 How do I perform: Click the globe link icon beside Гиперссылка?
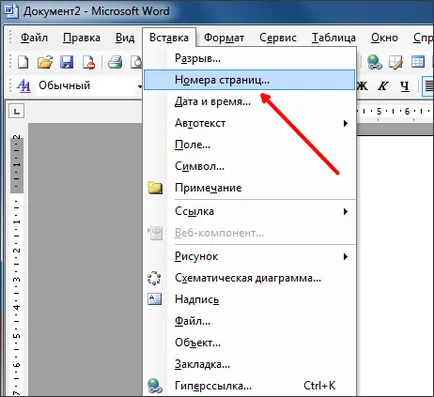coord(155,386)
